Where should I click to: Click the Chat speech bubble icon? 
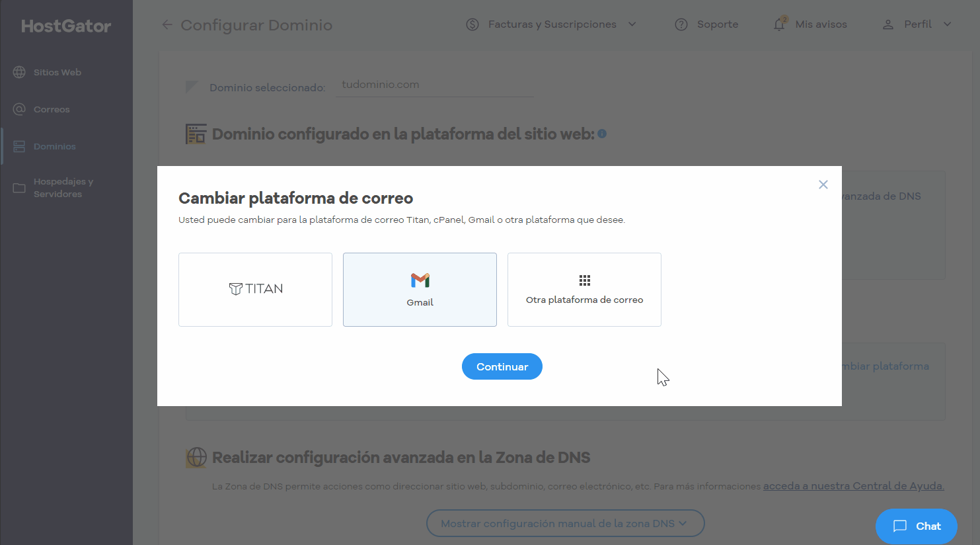tap(900, 526)
